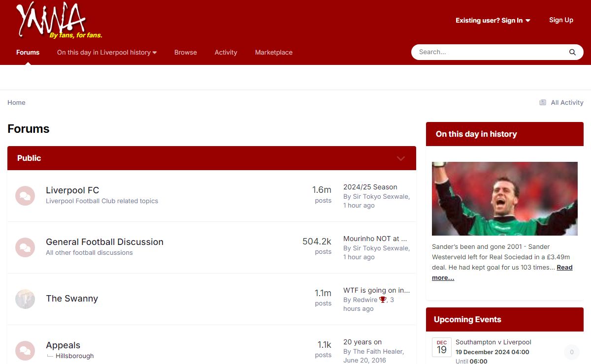Image resolution: width=591 pixels, height=364 pixels.
Task: Click the On this day in history heading
Action: [x=476, y=134]
